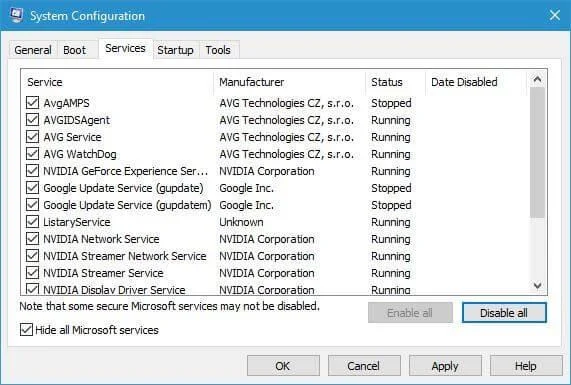Uncheck the NVIDIA Streamer Service checkbox
Viewport: 571px width, 385px height.
point(32,272)
